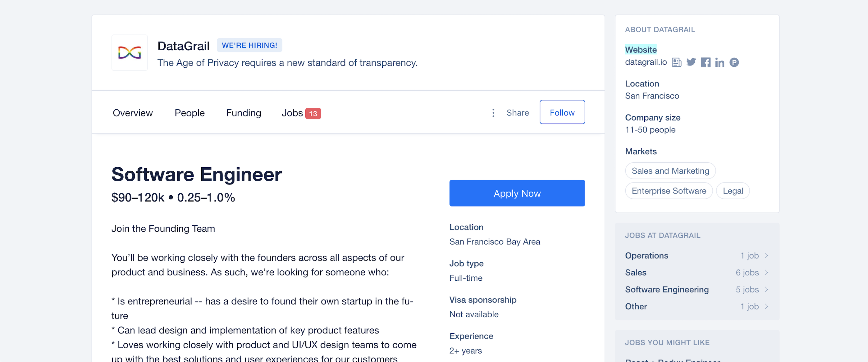This screenshot has width=868, height=362.
Task: Click the Facebook icon for DataGrail
Action: click(705, 62)
